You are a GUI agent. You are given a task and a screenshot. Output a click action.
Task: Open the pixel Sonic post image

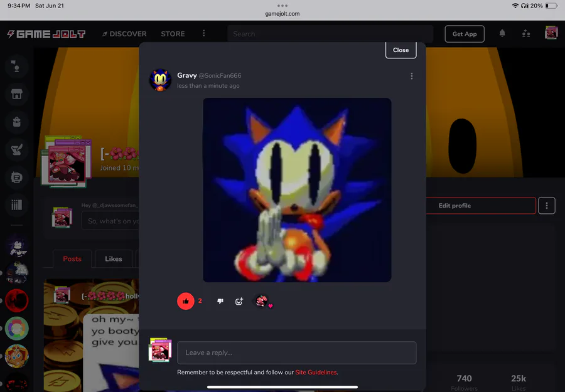[x=297, y=189]
